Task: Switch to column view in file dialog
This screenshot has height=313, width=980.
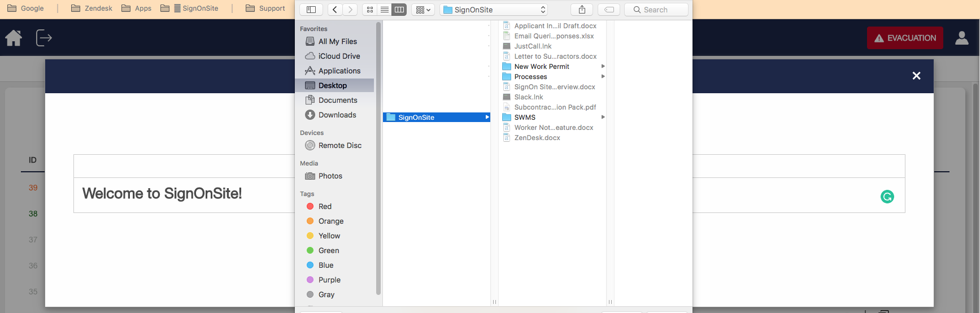Action: (x=399, y=10)
